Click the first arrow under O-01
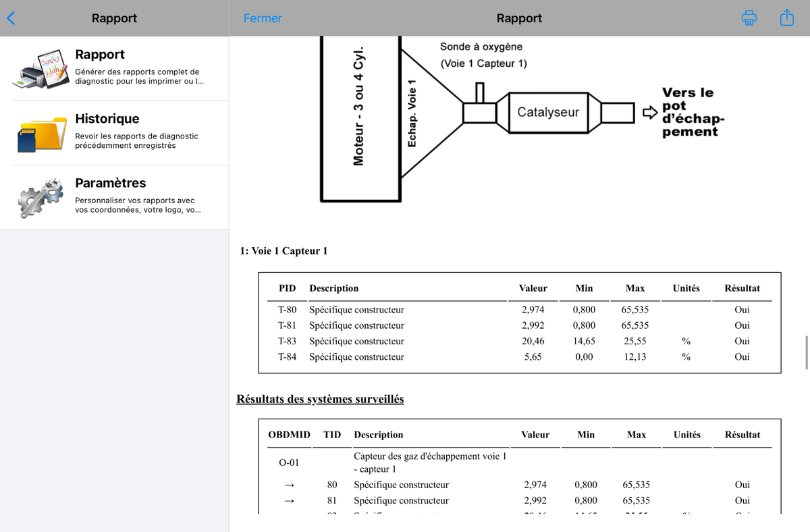Image resolution: width=810 pixels, height=532 pixels. click(x=289, y=485)
